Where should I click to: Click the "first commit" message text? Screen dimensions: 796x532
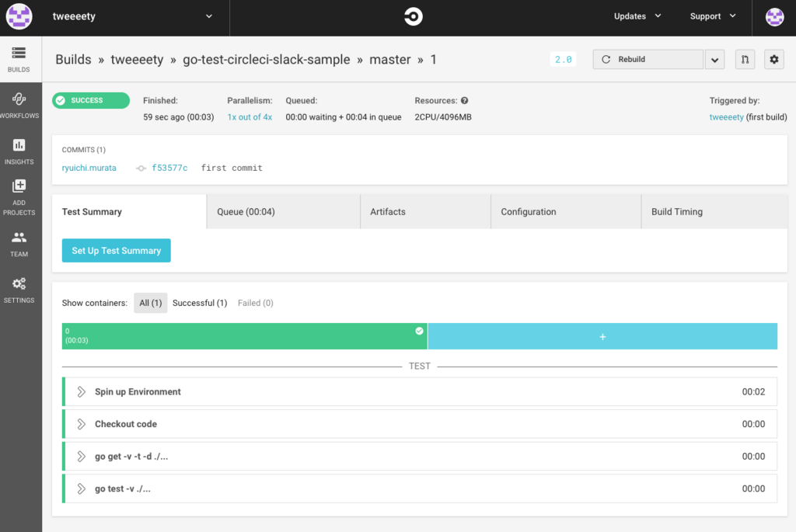232,168
